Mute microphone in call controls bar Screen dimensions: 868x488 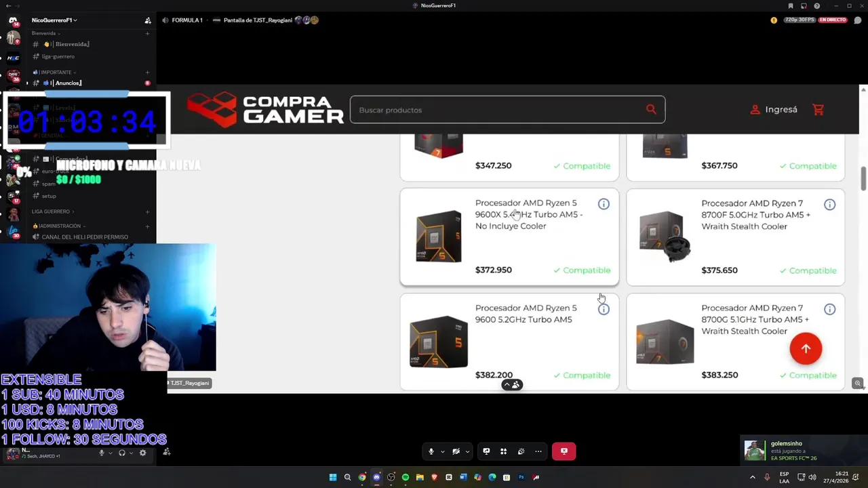[x=431, y=451]
